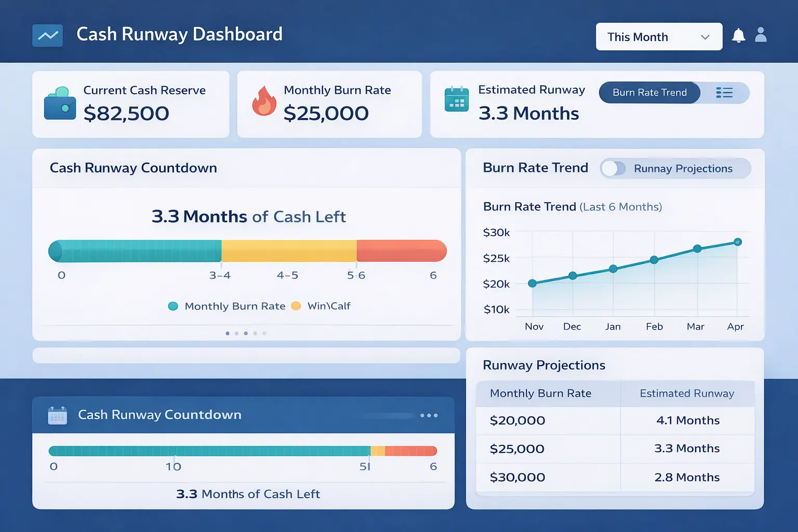Toggle the Runnay Projections switch

tap(614, 168)
